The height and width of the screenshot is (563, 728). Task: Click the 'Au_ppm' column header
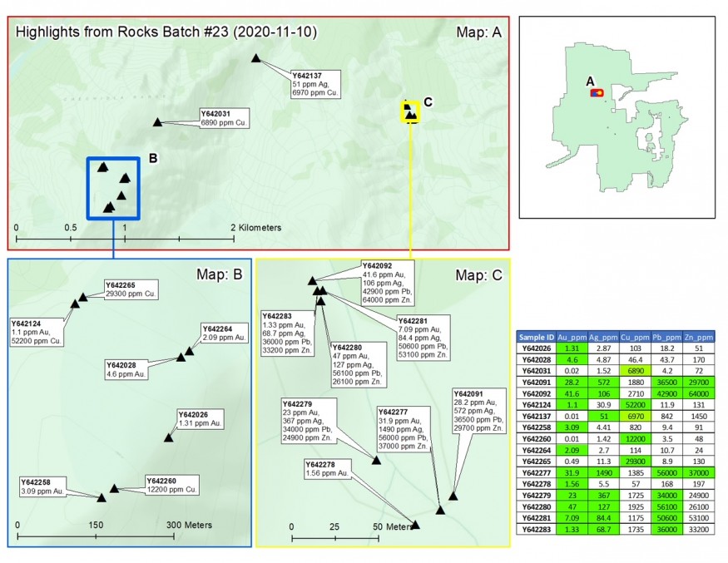(x=572, y=337)
